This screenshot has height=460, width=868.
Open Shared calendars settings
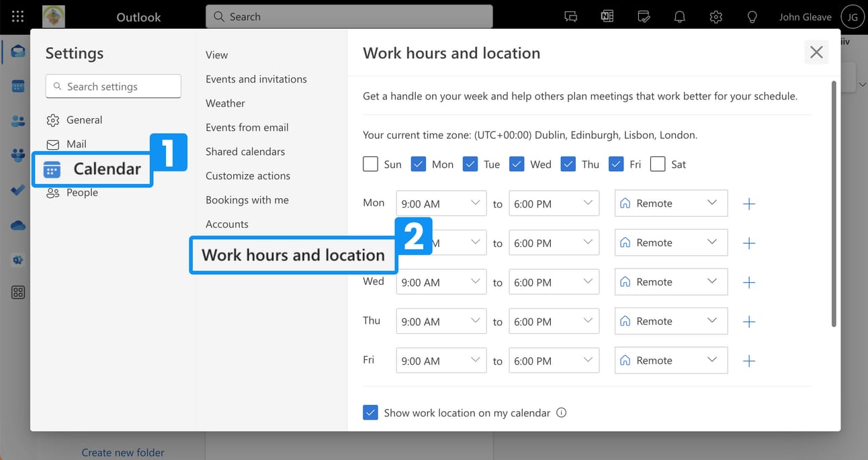[x=245, y=152]
